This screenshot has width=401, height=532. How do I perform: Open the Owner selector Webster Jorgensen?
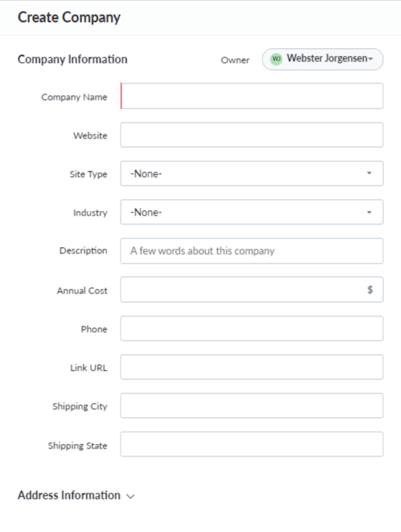[322, 59]
